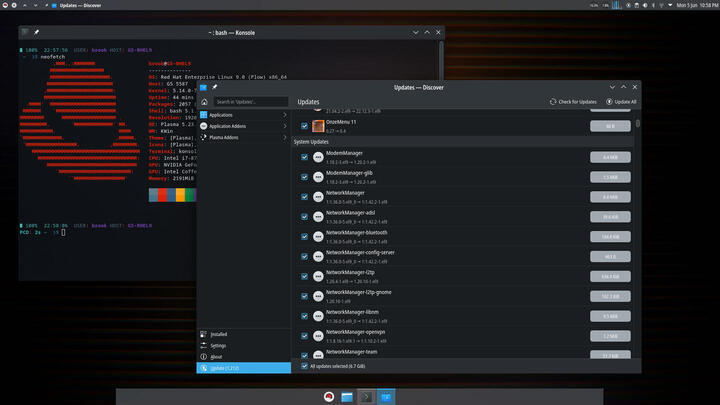
Task: Click the Applications category icon
Action: (x=203, y=115)
